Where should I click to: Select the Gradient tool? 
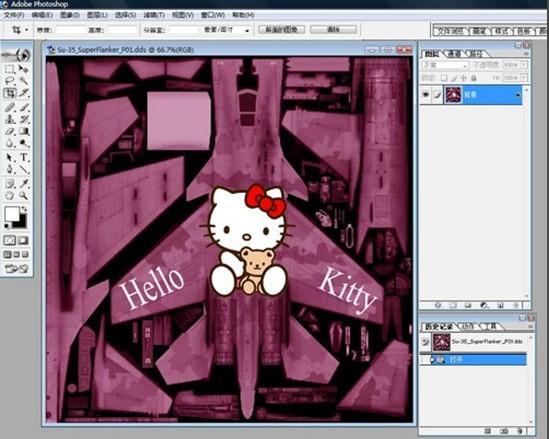(x=23, y=132)
